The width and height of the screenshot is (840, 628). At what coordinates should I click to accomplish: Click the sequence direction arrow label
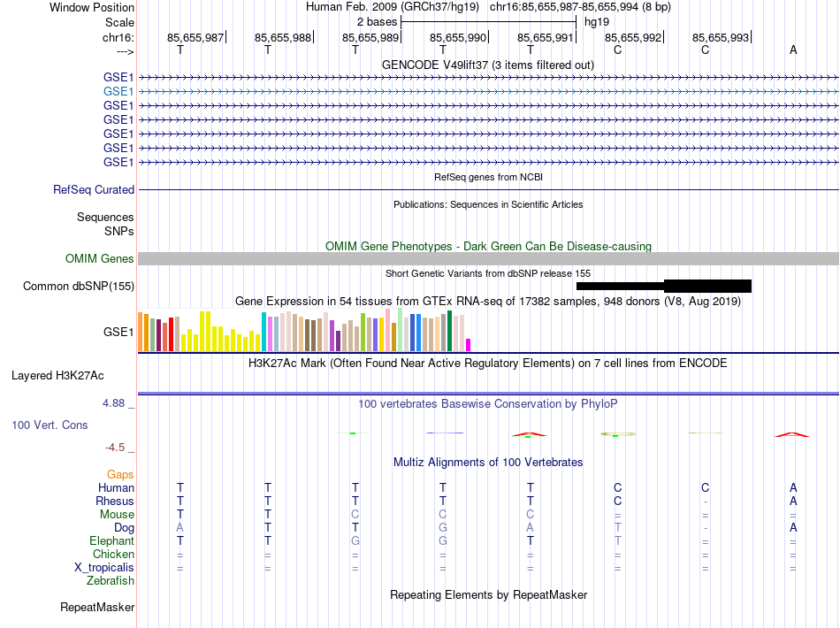[x=125, y=51]
